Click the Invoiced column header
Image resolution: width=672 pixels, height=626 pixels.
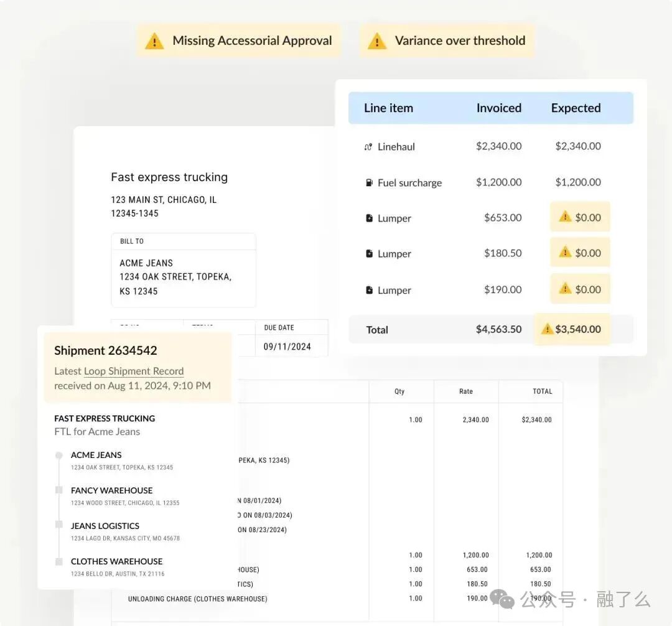pos(498,108)
